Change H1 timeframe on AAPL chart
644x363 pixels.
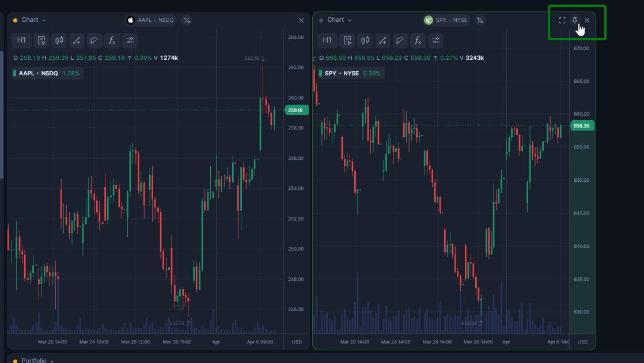pos(21,40)
